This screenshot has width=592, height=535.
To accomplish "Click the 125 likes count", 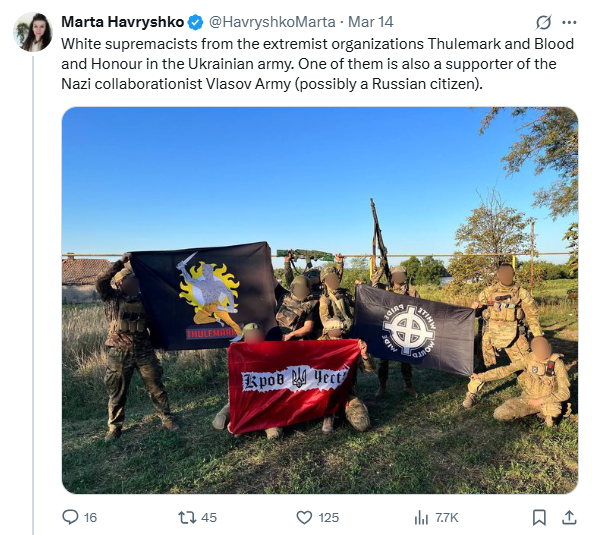I will [328, 517].
